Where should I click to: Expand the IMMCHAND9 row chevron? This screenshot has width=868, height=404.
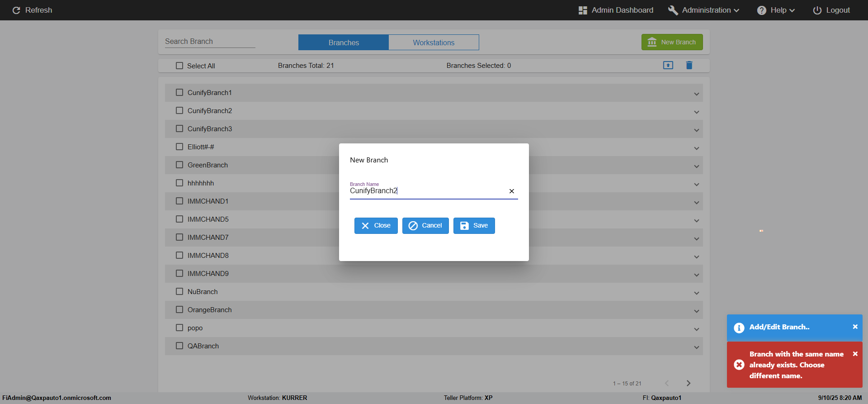coord(697,275)
